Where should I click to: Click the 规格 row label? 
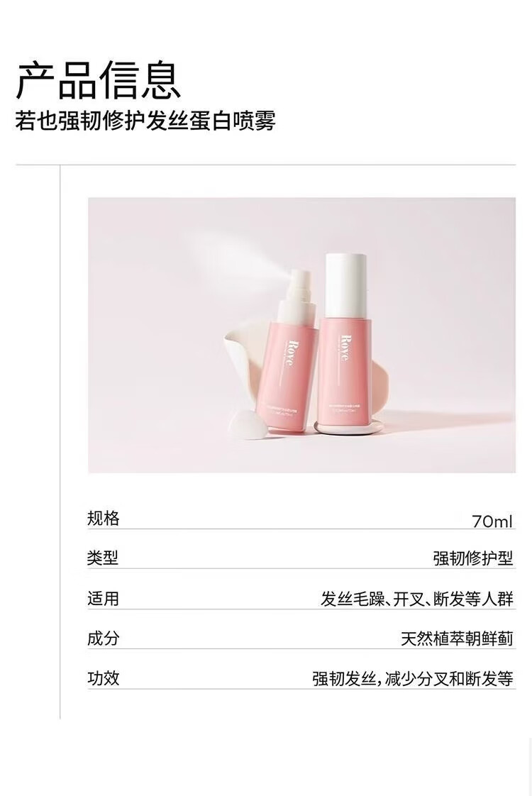coord(103,519)
